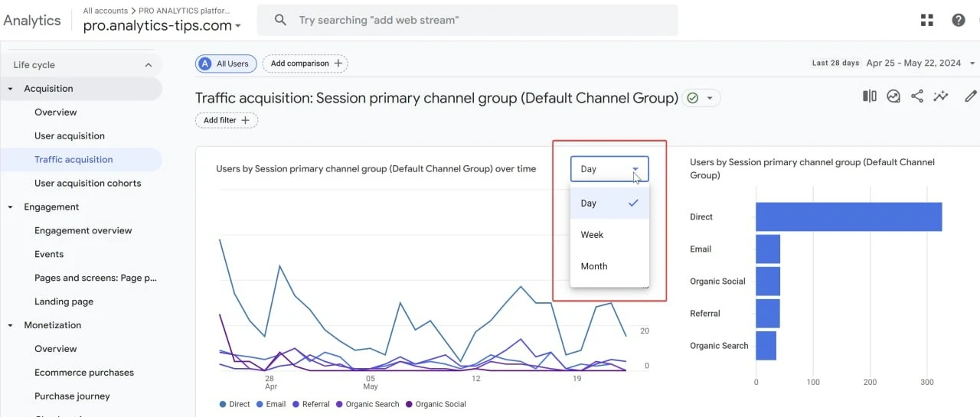The width and height of the screenshot is (980, 417).
Task: Open User acquisition cohorts in sidebar
Action: coord(87,183)
